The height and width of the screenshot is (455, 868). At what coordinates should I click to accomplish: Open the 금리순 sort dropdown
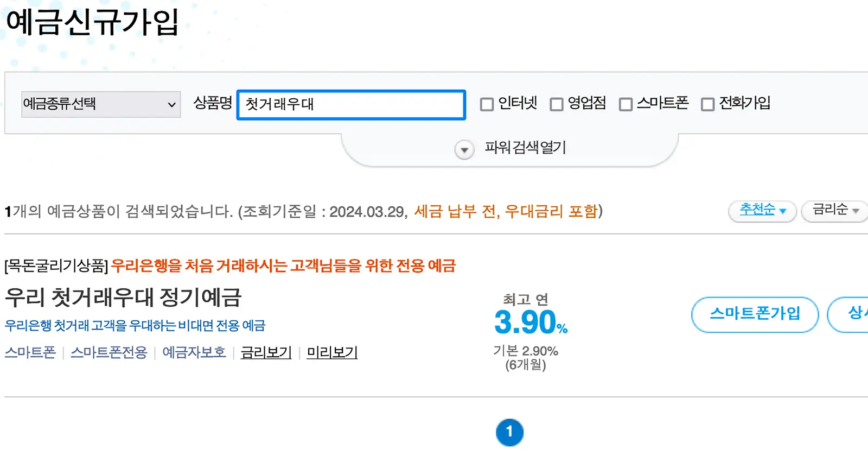click(x=834, y=211)
